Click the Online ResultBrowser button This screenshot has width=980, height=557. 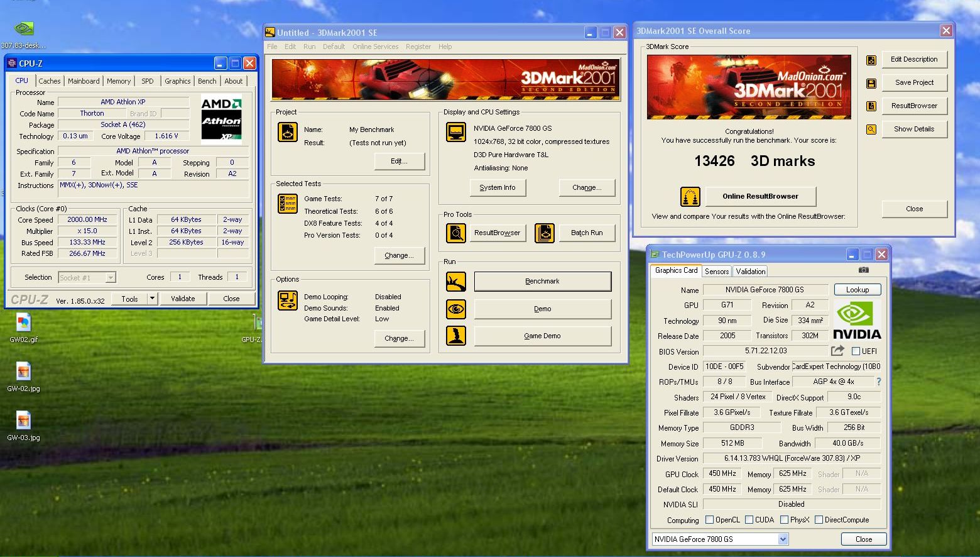tap(760, 196)
